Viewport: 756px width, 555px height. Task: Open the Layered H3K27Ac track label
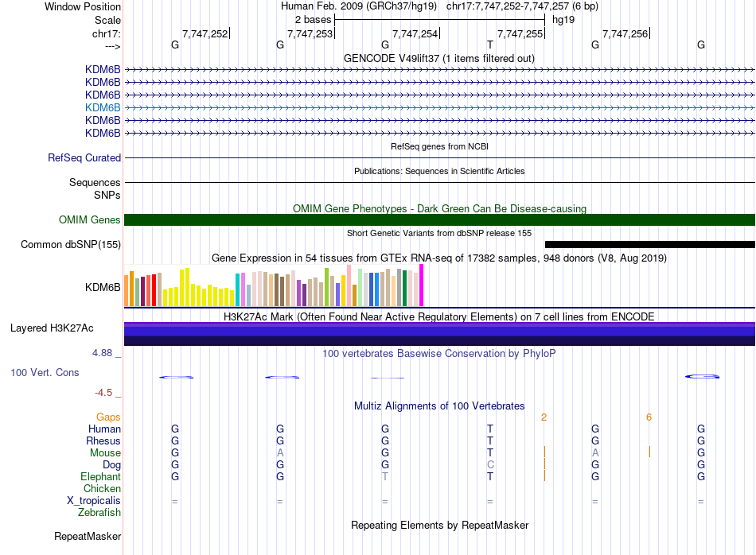pyautogui.click(x=52, y=328)
